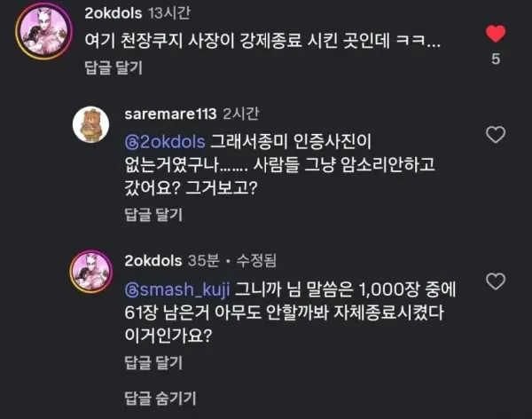Like saremare113's reply with heart icon
Image resolution: width=532 pixels, height=419 pixels.
[496, 135]
